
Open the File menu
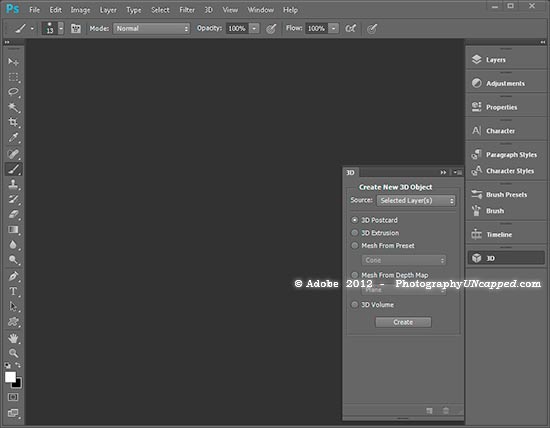[34, 10]
